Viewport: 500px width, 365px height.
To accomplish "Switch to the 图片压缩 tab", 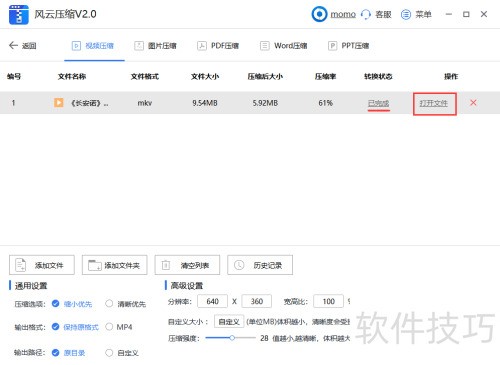I will point(155,46).
